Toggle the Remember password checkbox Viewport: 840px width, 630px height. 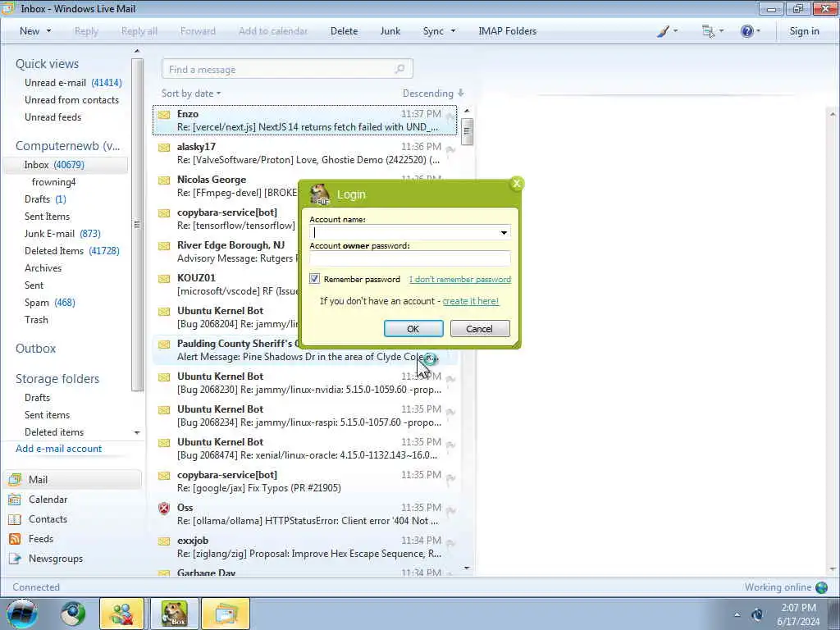(x=314, y=279)
